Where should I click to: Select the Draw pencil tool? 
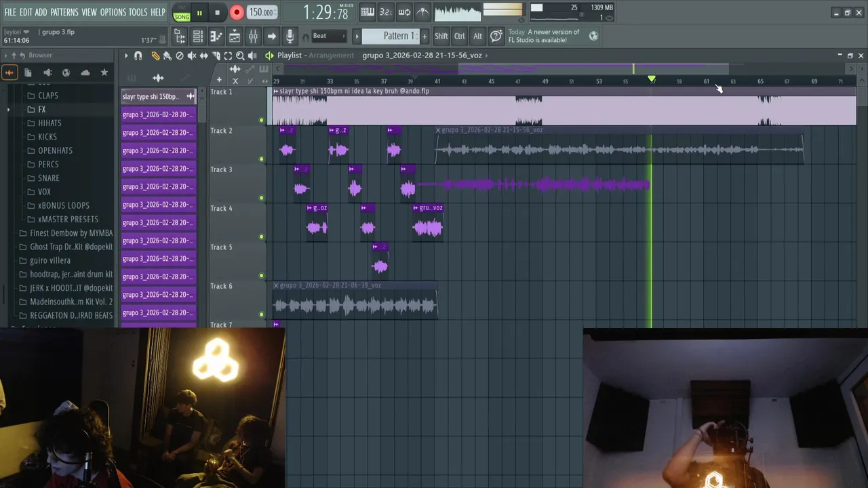(155, 56)
